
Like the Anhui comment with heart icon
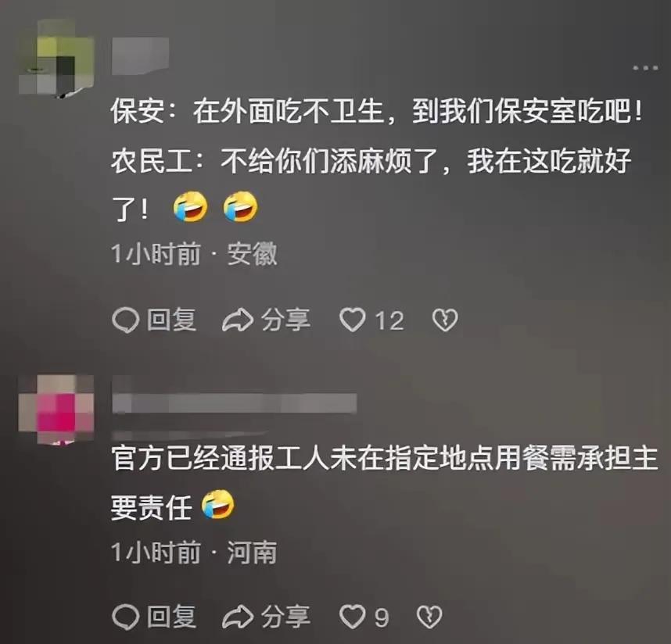pos(352,320)
